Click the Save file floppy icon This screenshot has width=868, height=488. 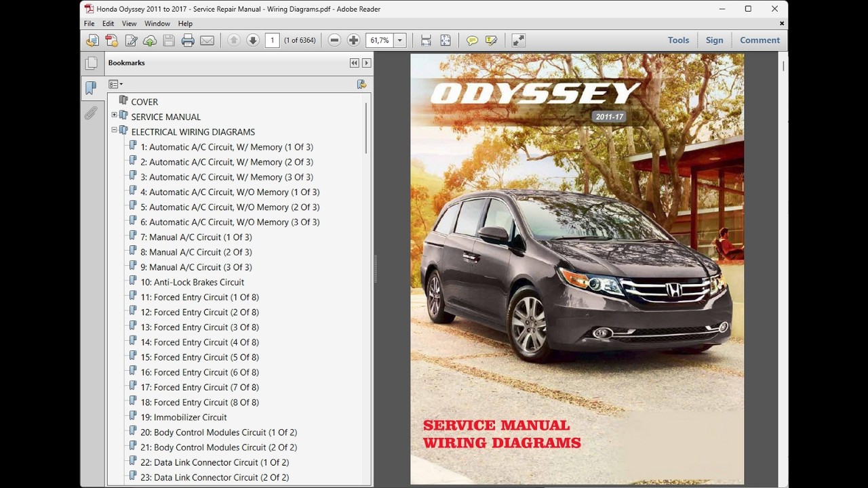(169, 41)
